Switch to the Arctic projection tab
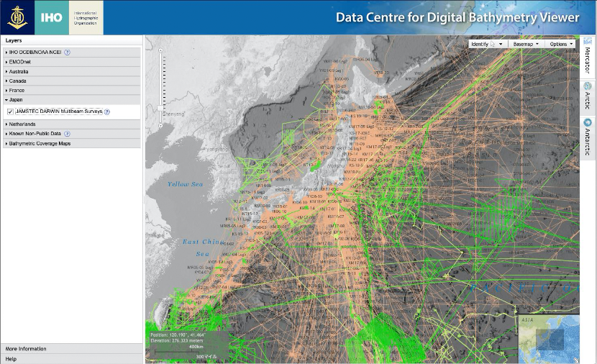Viewport: 597px width, 364px height. pyautogui.click(x=588, y=96)
